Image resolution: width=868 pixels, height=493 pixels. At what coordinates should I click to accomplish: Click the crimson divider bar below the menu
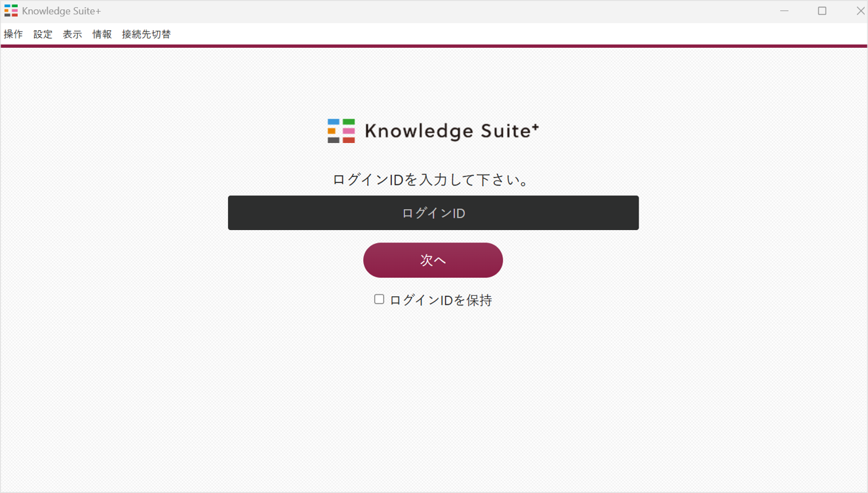[434, 46]
